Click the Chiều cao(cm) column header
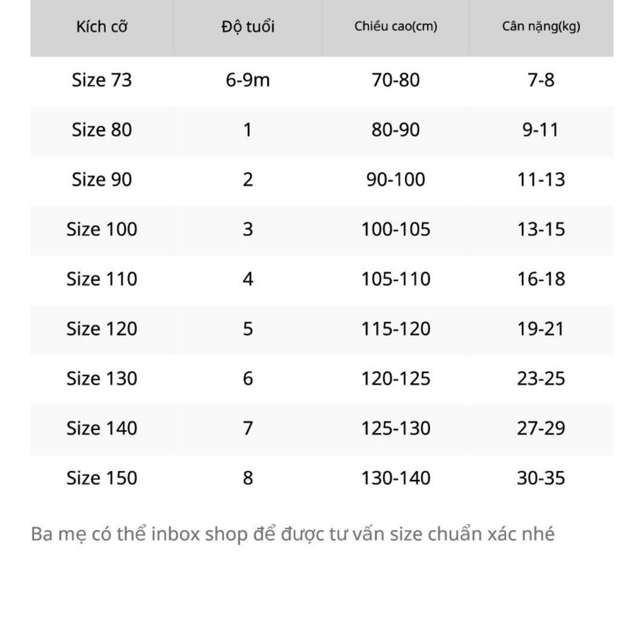The height and width of the screenshot is (644, 644). pos(396,27)
